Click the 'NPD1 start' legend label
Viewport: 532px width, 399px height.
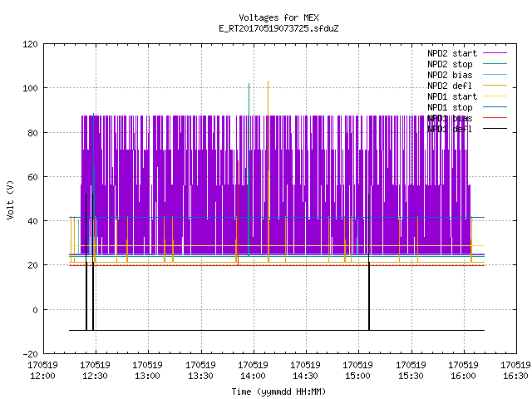point(452,96)
